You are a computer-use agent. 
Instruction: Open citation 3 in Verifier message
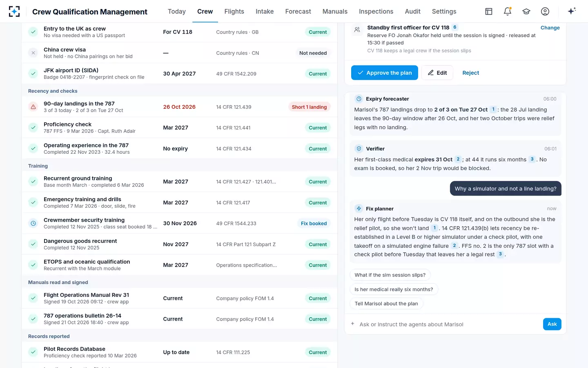pos(532,159)
